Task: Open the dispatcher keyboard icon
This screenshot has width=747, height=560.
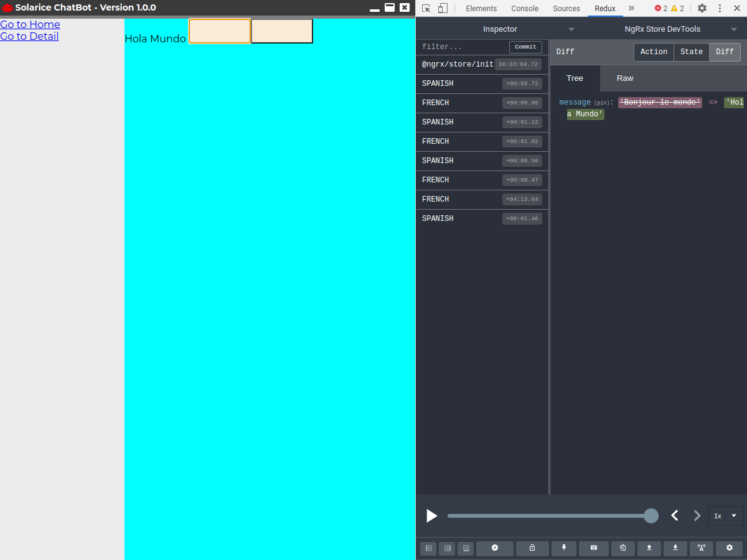Action: coord(594,548)
